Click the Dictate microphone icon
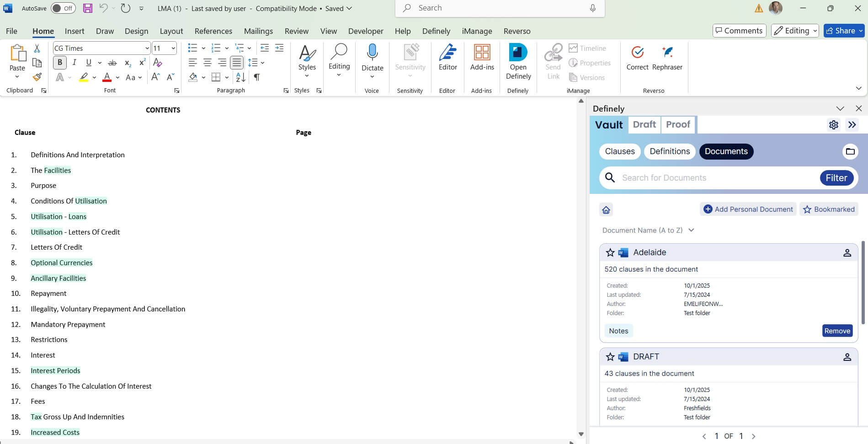This screenshot has height=444, width=868. (372, 53)
